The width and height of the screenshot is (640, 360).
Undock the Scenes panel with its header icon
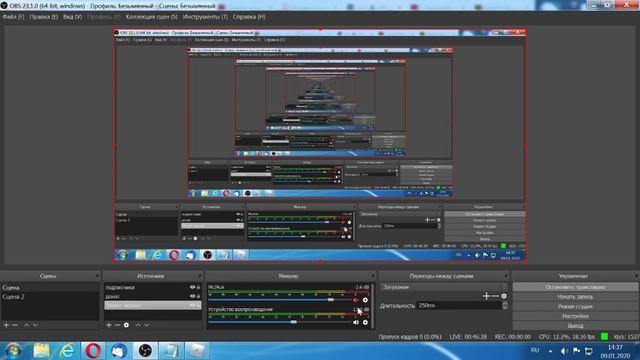tap(97, 276)
